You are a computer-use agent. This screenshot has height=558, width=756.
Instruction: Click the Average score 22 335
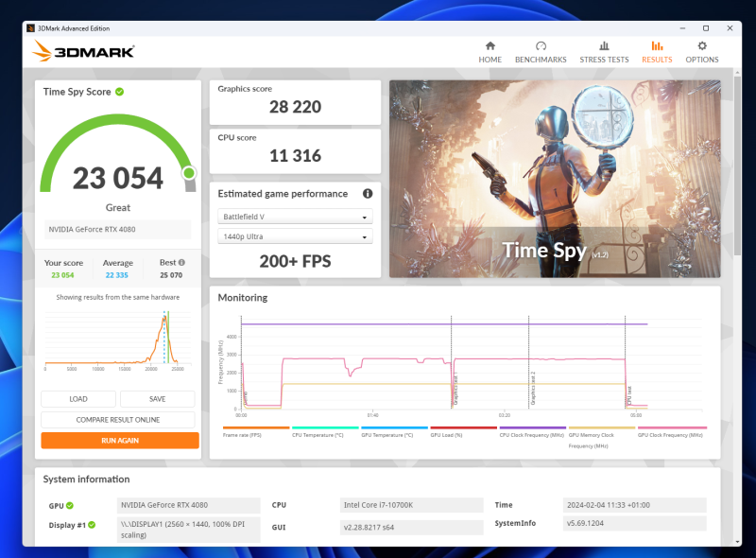tap(116, 275)
